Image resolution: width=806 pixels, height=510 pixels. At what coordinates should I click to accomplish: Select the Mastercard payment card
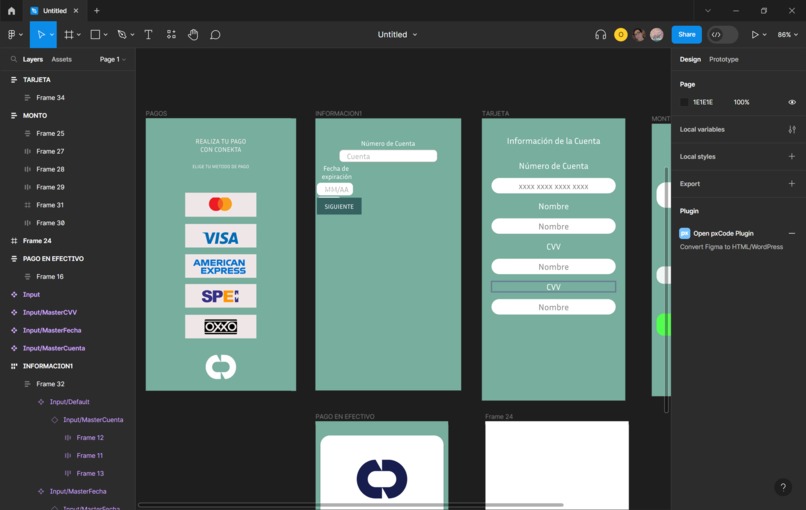click(x=221, y=205)
